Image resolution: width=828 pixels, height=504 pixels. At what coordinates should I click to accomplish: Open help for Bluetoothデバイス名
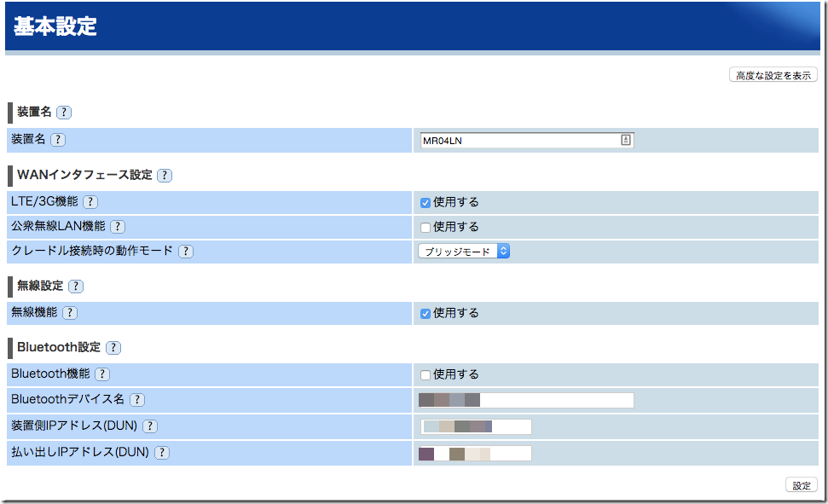click(136, 400)
